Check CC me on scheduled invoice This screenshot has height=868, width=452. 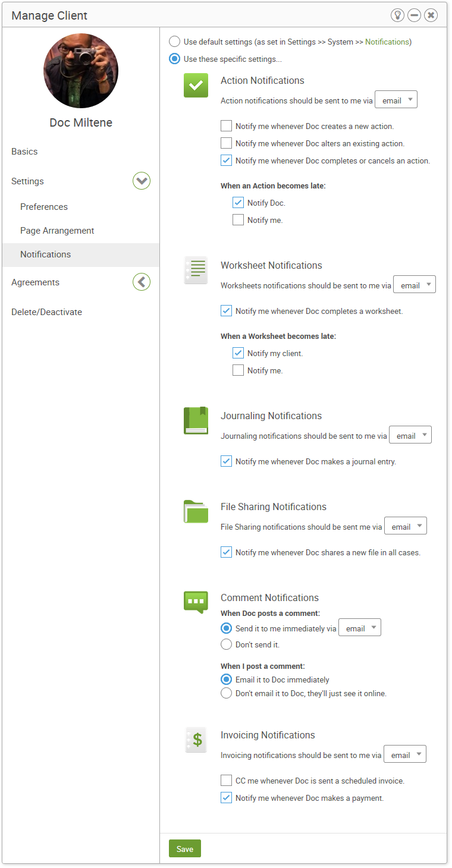tap(226, 780)
